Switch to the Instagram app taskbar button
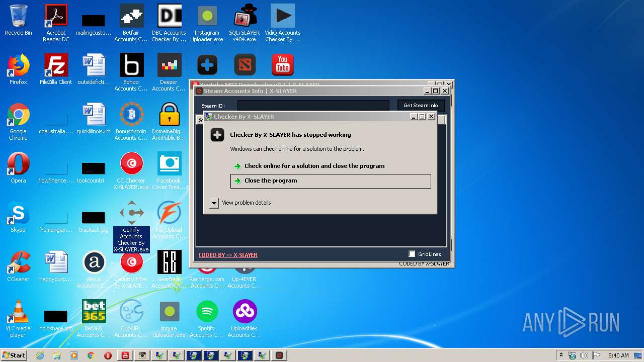644x362 pixels. pyautogui.click(x=142, y=355)
